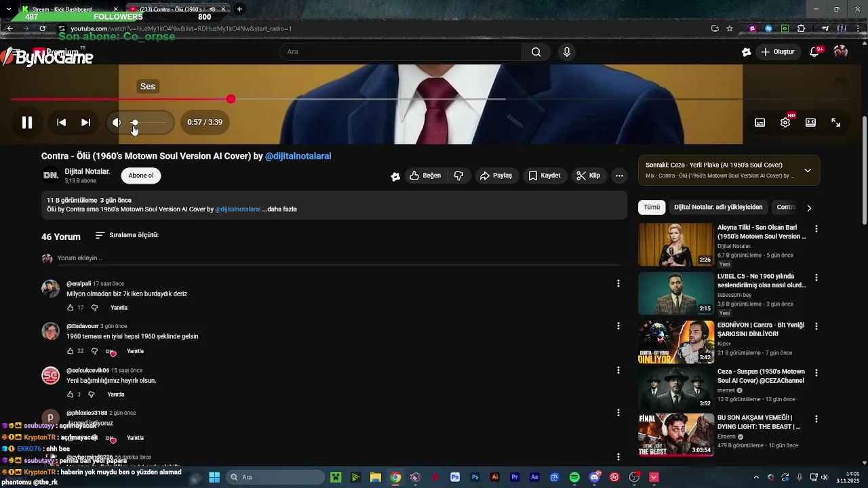
Task: Open the browser extensions puzzle icon
Action: pos(801,28)
